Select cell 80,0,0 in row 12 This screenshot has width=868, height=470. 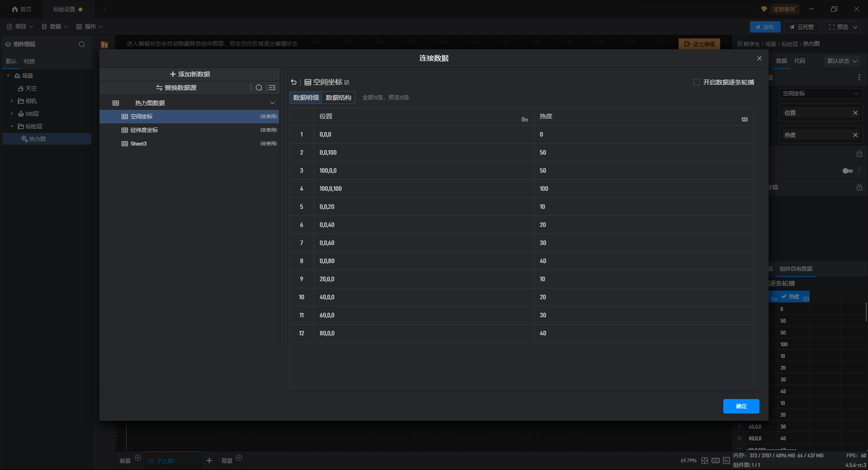coord(424,334)
